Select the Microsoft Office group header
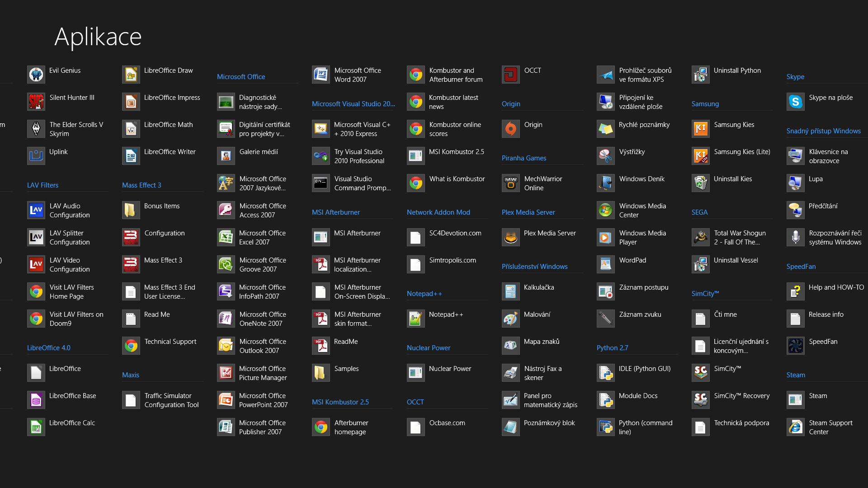This screenshot has height=488, width=868. click(x=241, y=77)
